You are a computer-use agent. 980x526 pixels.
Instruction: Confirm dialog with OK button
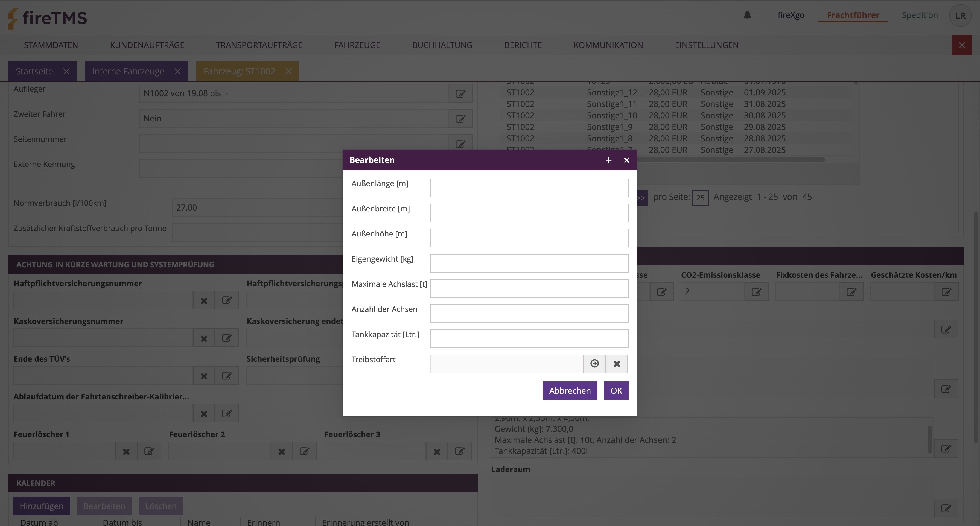coord(616,391)
